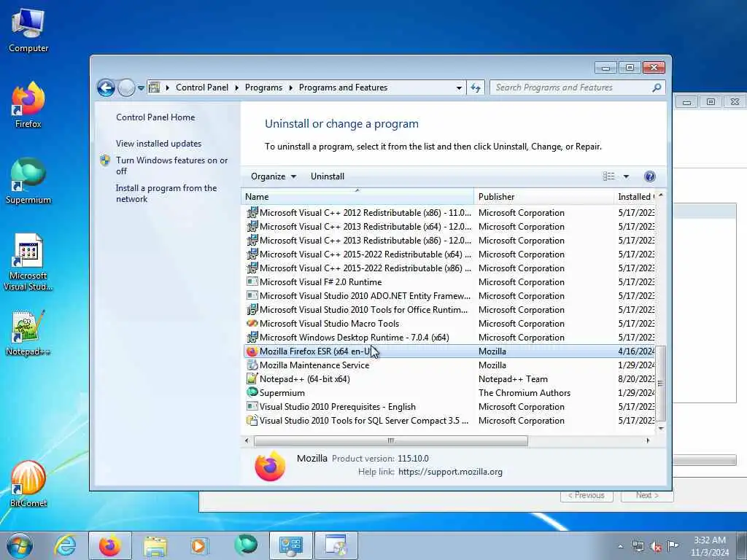The width and height of the screenshot is (747, 560).
Task: Open View installed updates link
Action: coord(158,144)
